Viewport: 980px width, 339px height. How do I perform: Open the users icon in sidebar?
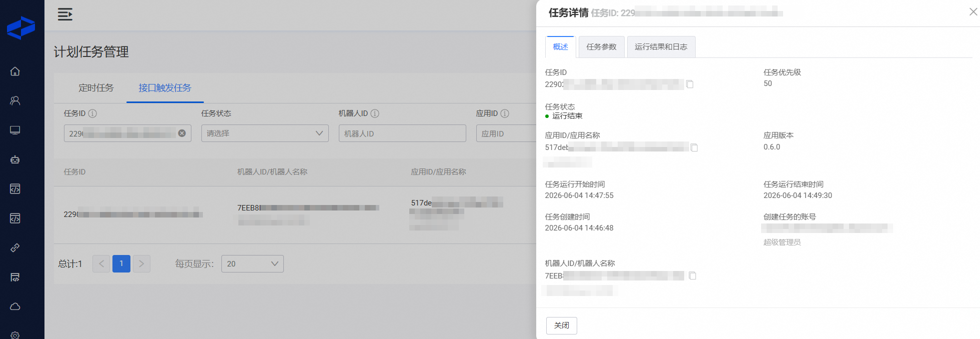tap(15, 100)
